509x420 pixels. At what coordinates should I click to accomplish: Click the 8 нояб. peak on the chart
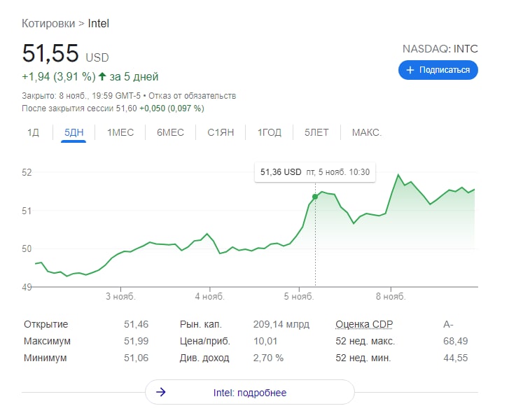point(398,175)
